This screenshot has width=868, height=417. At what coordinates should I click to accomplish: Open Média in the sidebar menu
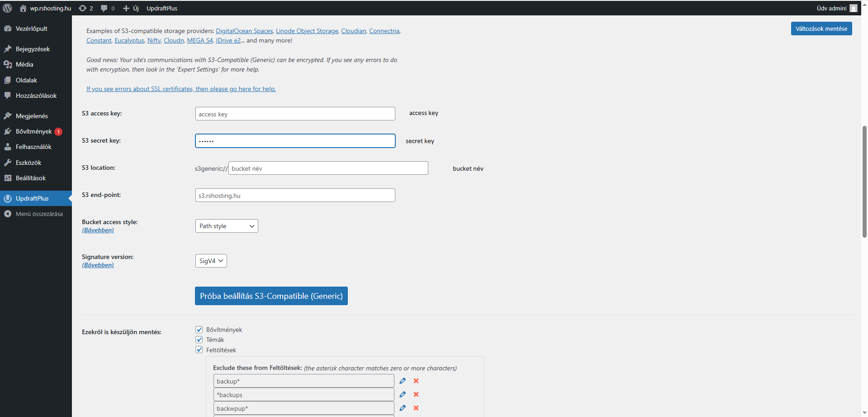24,64
